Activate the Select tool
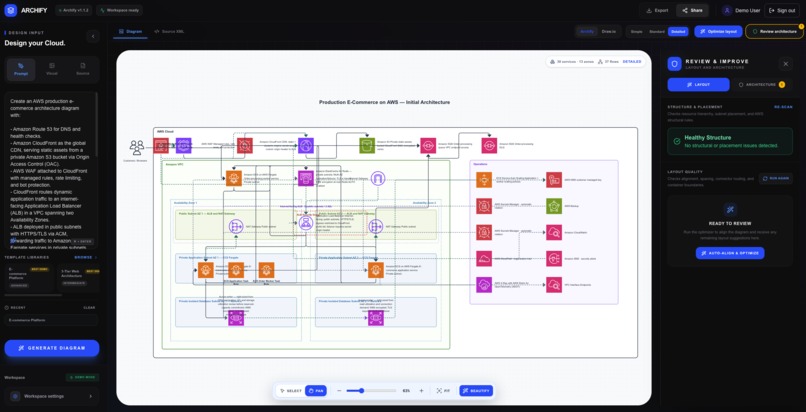Screen dimensions: 806x412 291,391
